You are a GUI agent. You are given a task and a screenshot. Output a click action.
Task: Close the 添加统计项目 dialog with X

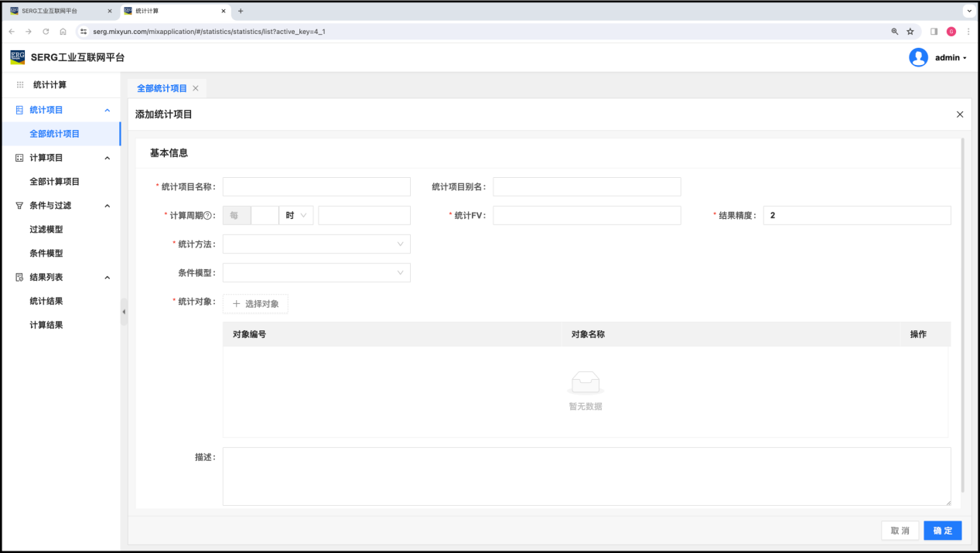pyautogui.click(x=960, y=114)
